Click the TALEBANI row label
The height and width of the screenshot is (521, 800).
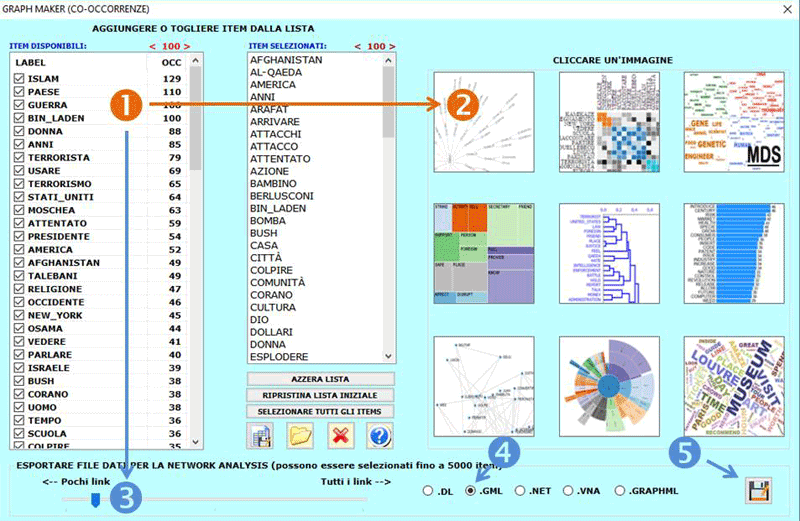(53, 276)
